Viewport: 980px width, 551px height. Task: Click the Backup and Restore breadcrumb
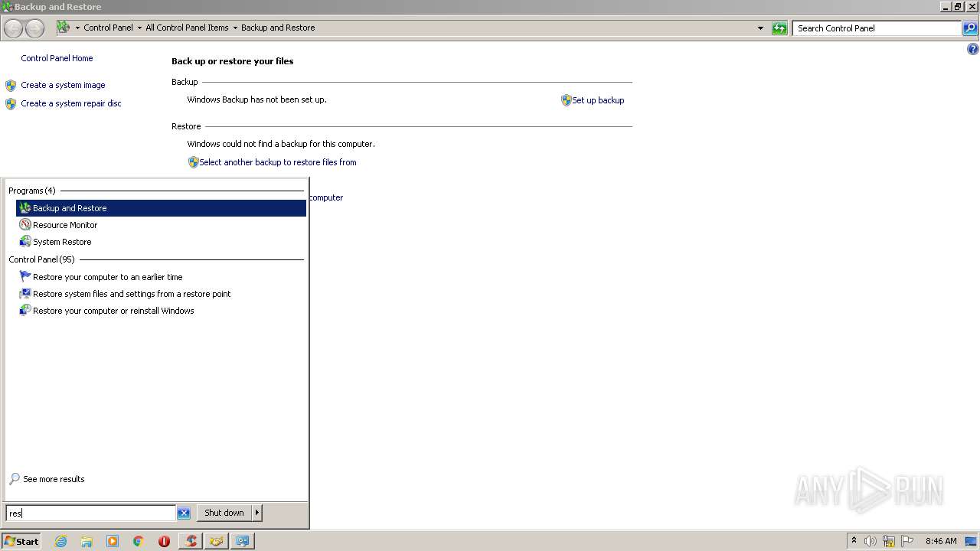pos(278,28)
